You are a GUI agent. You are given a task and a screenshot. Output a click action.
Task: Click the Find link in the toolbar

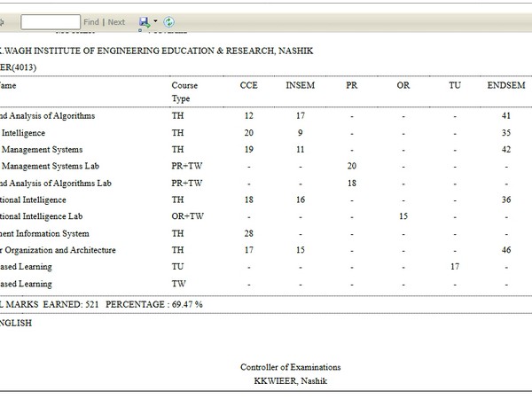tap(91, 21)
